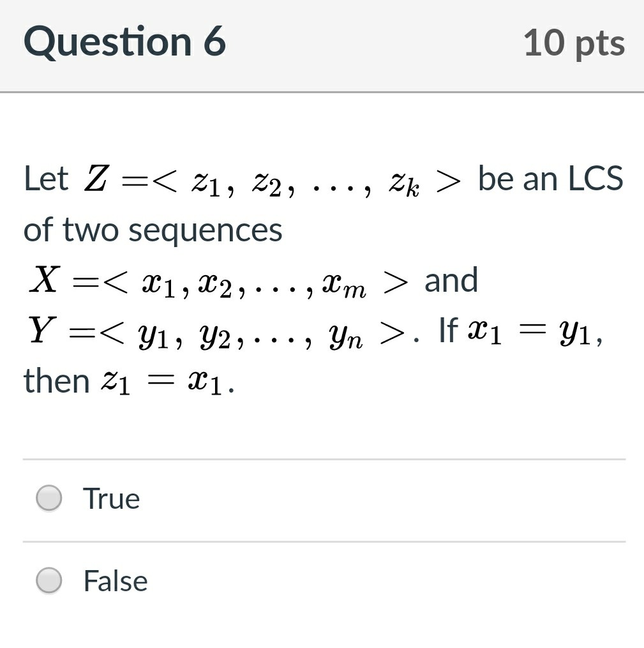Screen dimensions: 644x648
Task: Click the True answer label text
Action: pos(112,499)
